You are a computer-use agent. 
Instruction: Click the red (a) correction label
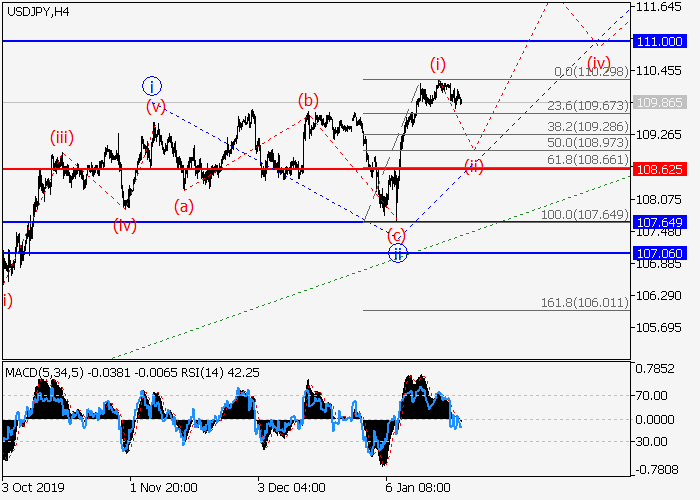tap(183, 207)
